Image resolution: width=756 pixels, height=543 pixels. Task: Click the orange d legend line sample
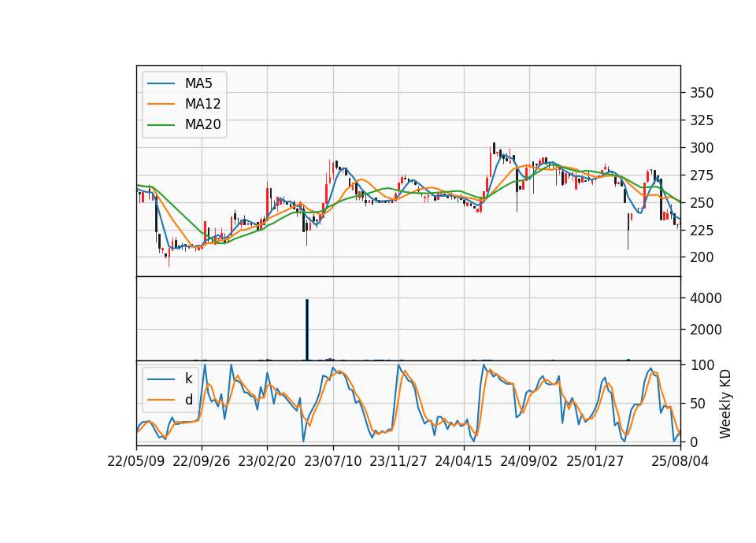coord(161,400)
